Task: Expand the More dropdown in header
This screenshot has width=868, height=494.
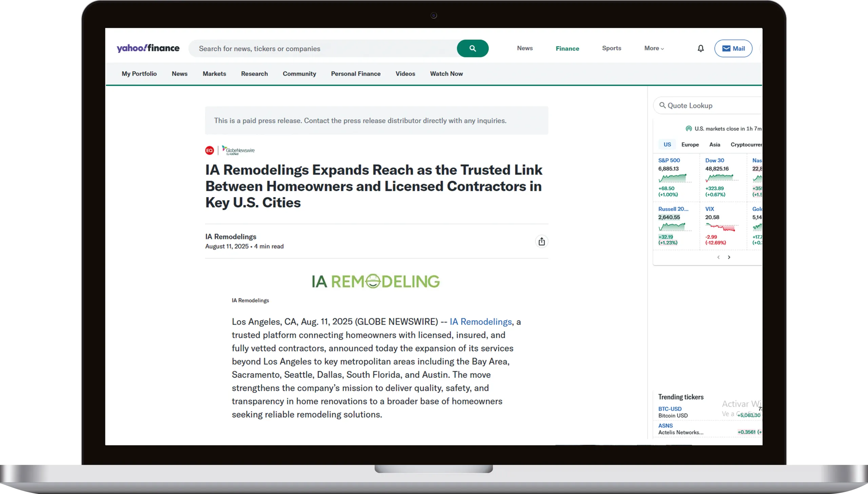Action: pos(654,48)
